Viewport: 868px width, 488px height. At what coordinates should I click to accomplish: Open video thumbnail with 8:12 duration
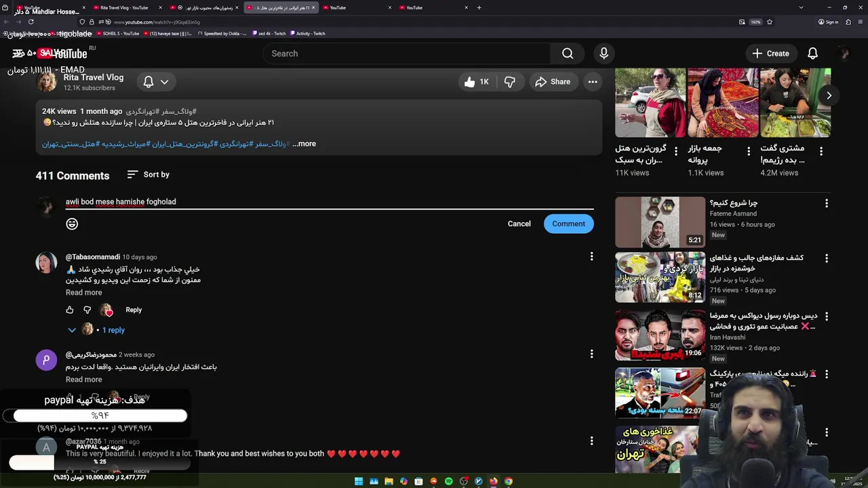[x=660, y=277]
